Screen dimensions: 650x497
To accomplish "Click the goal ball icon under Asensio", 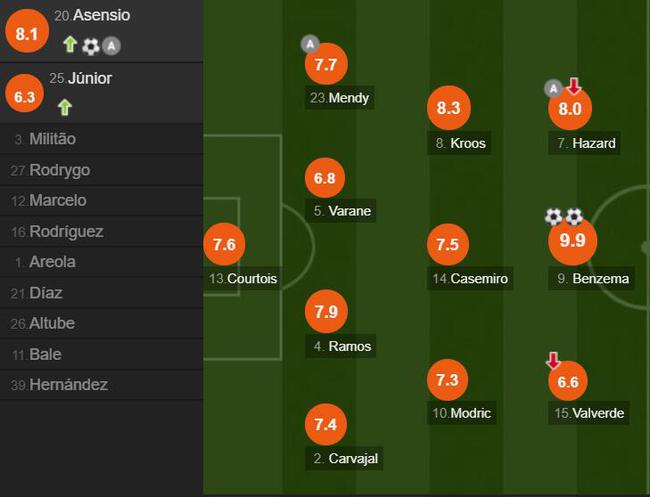I will [91, 45].
